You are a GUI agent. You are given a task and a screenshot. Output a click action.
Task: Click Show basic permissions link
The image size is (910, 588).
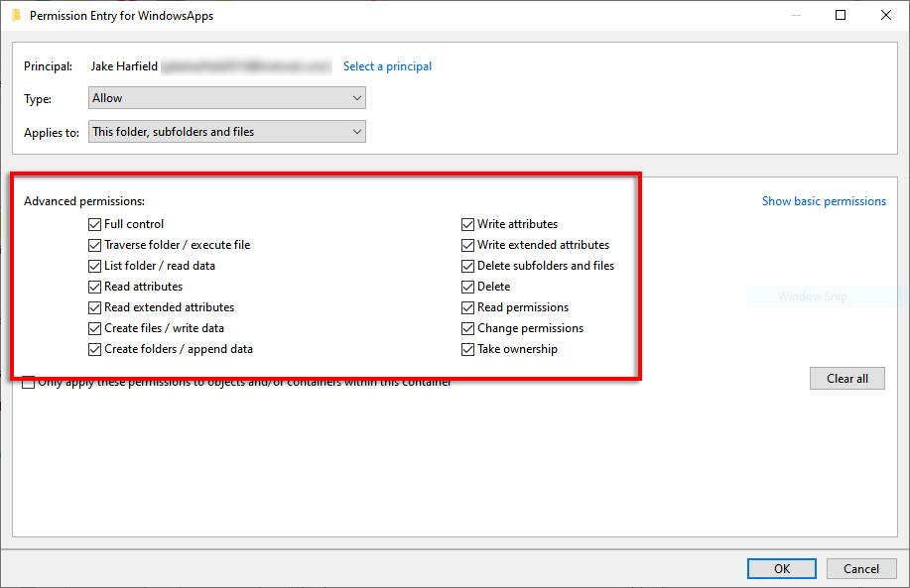[824, 201]
